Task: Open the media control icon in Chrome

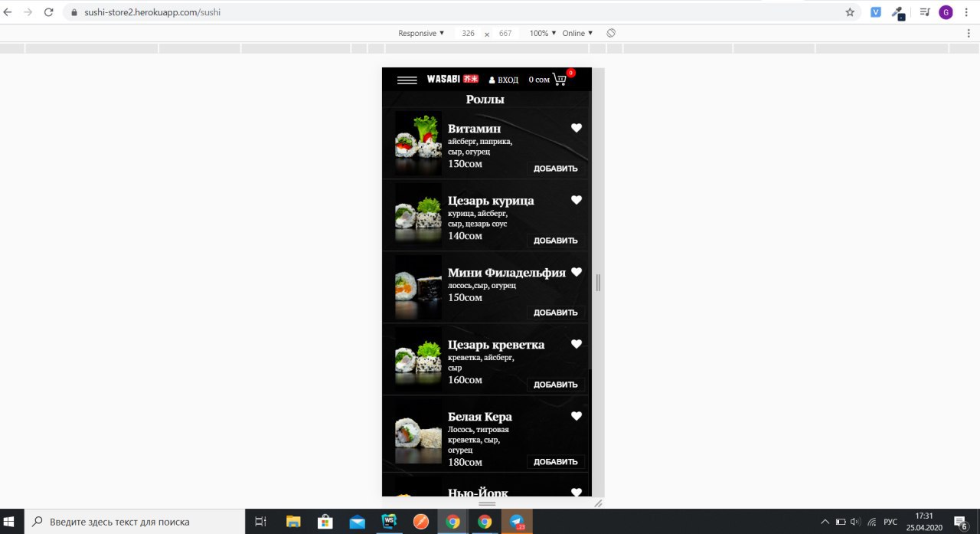Action: point(925,12)
